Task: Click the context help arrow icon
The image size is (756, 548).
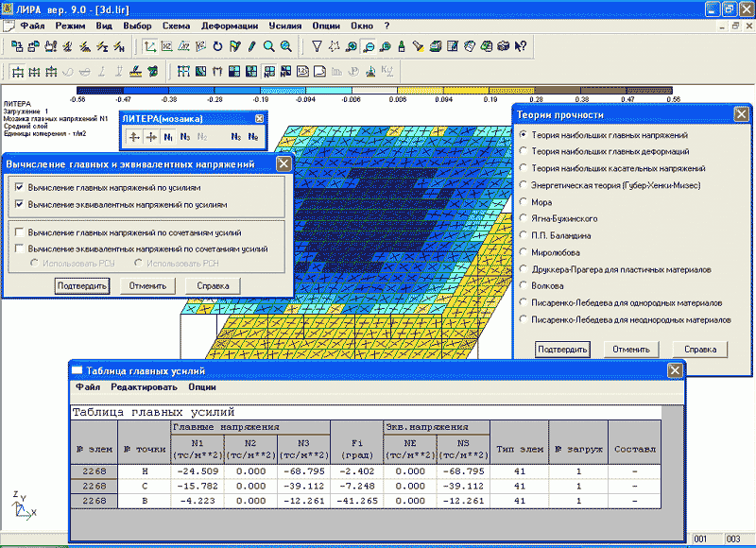Action: tap(520, 45)
